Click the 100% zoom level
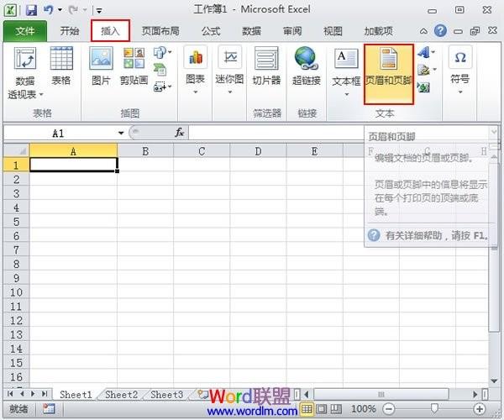Viewport: 504px width, 420px height. [364, 409]
